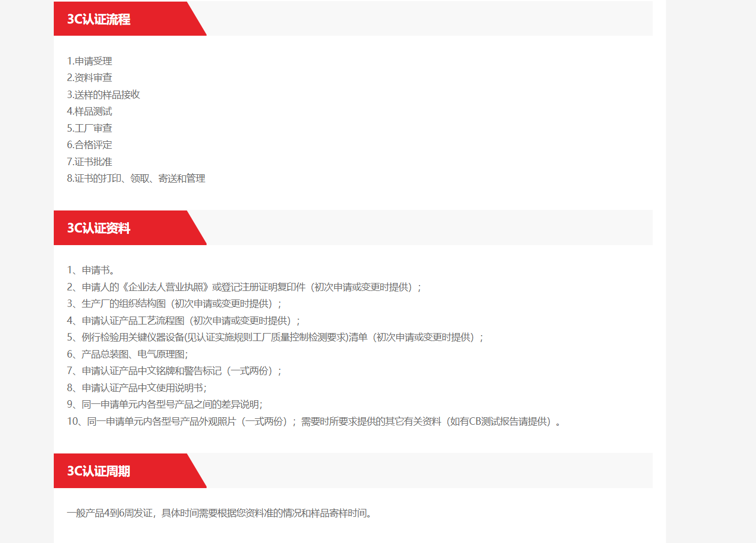This screenshot has width=756, height=543.
Task: Select the list item 1.申请受理
Action: point(89,61)
